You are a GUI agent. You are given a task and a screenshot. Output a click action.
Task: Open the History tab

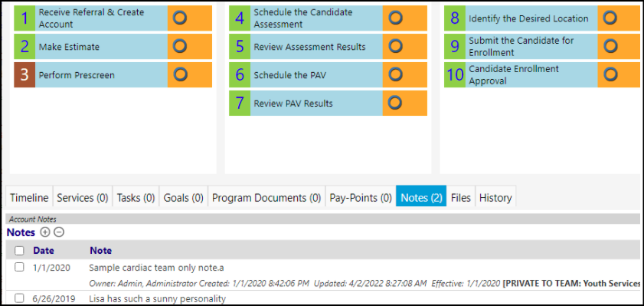(x=495, y=198)
